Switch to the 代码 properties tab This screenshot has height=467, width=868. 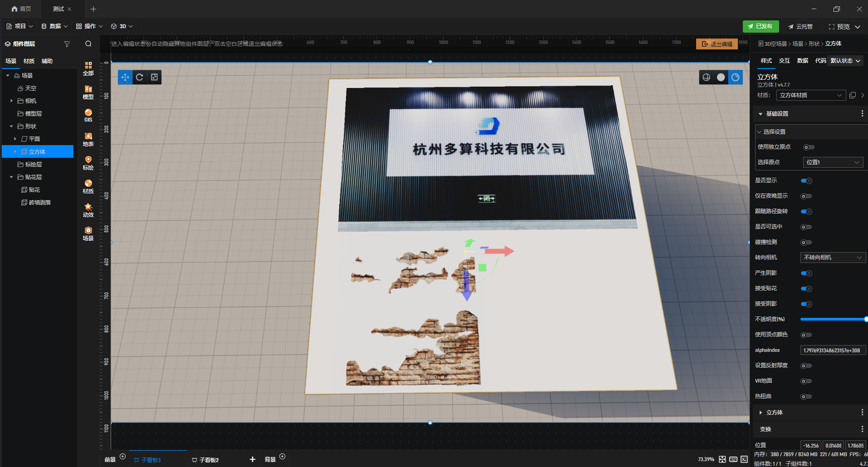(821, 61)
